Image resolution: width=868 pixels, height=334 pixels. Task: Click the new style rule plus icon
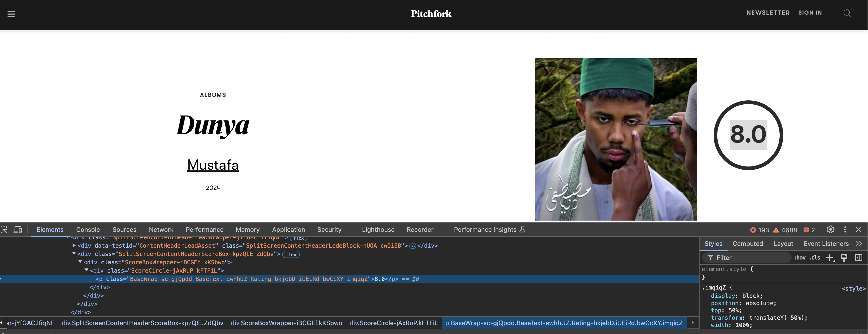click(830, 258)
